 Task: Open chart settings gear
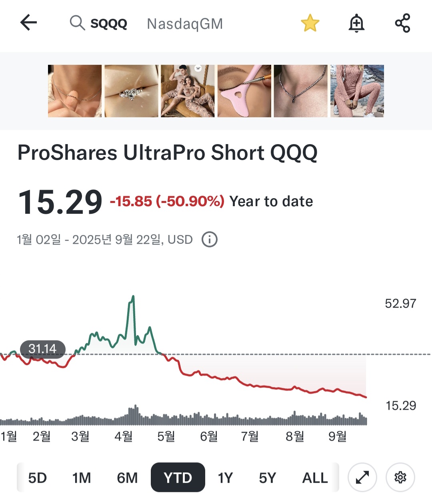point(400,477)
